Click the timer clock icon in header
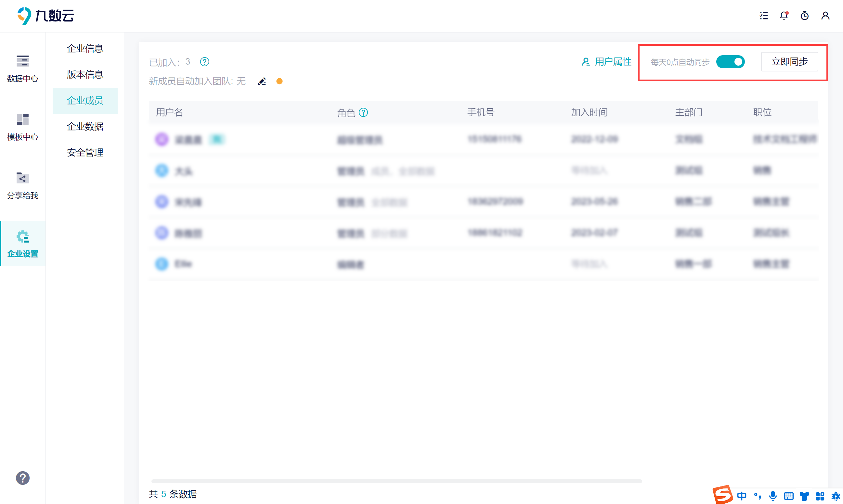 pyautogui.click(x=804, y=16)
